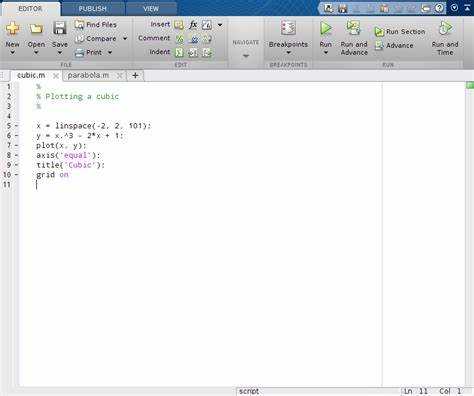The image size is (474, 396).
Task: Click the quick access Redo icon
Action: (412, 8)
